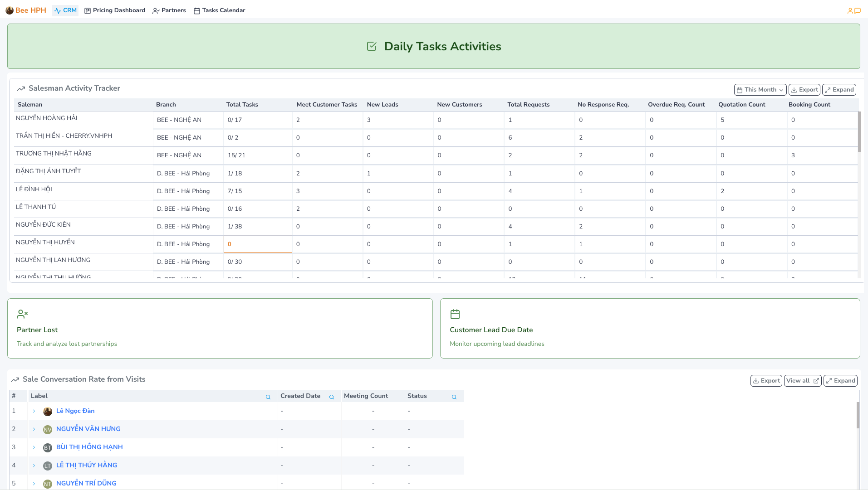Click the CRM activity pulse icon
The image size is (868, 490).
(x=57, y=10)
